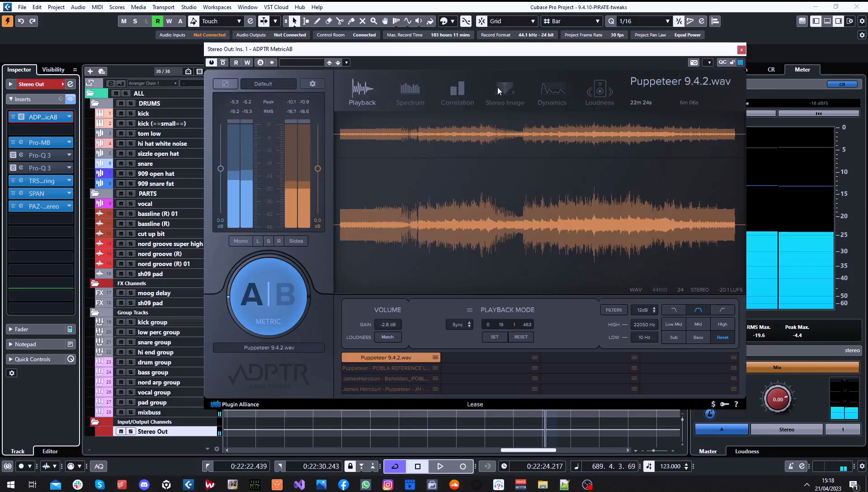The image size is (868, 492).
Task: Start playback with Play button
Action: click(x=440, y=466)
